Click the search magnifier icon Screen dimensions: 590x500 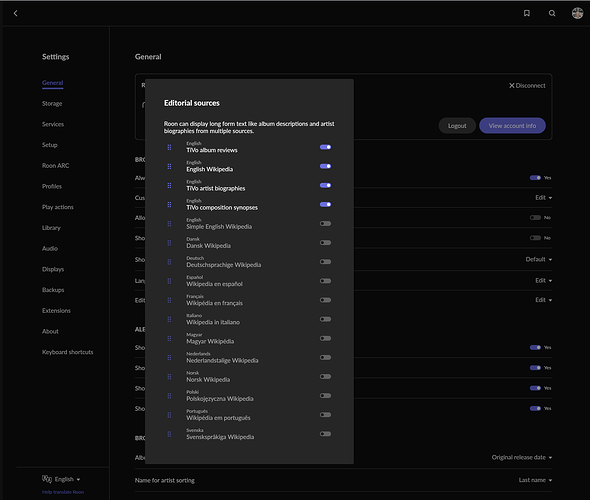tap(552, 13)
